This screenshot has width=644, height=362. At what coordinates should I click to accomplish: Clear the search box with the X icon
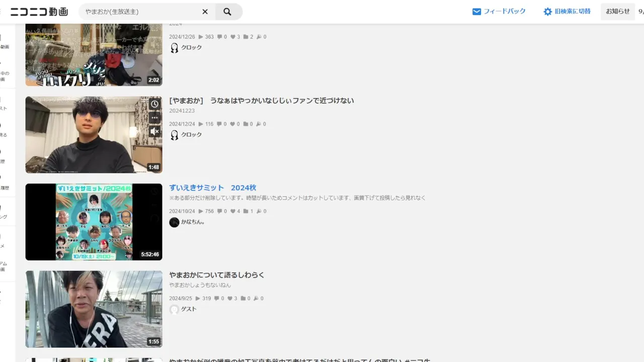(205, 12)
